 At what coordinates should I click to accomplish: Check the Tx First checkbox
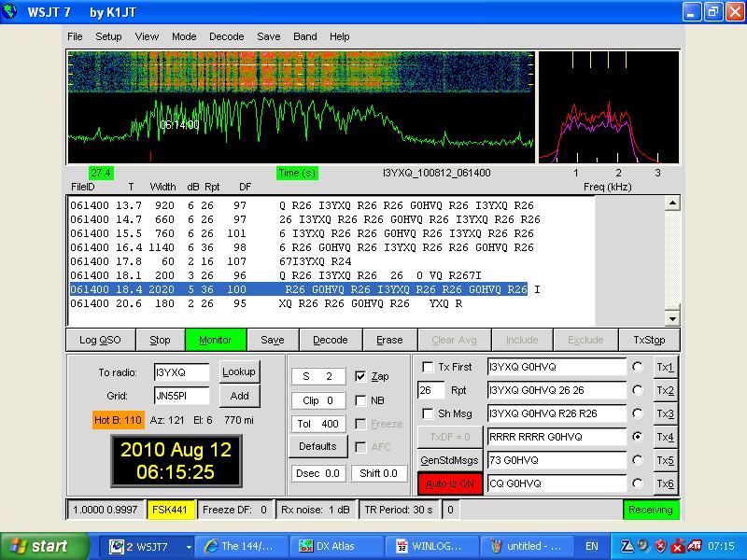pos(428,367)
